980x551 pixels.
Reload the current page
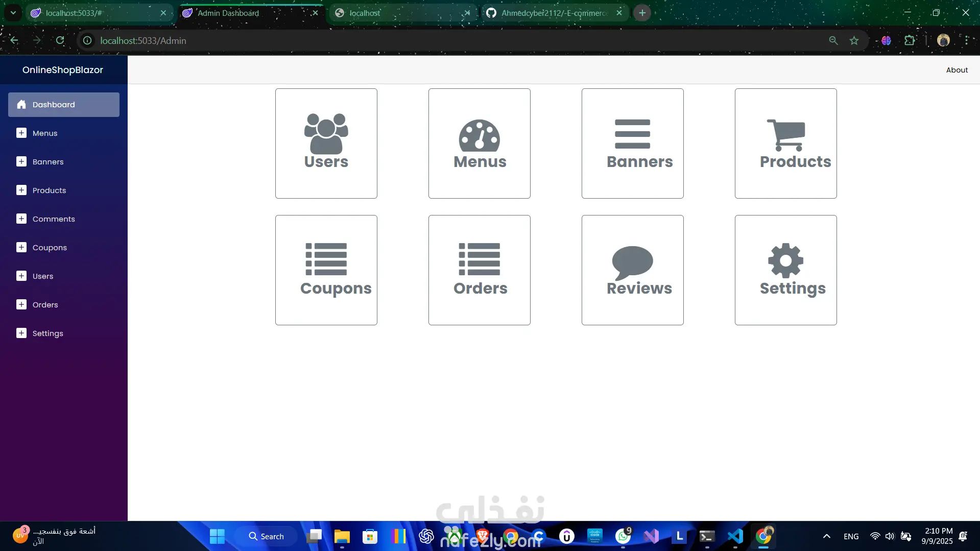tap(60, 40)
